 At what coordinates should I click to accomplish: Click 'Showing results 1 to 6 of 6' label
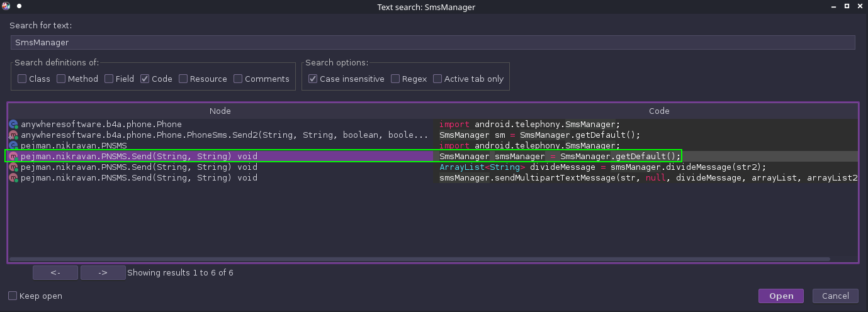coord(180,273)
